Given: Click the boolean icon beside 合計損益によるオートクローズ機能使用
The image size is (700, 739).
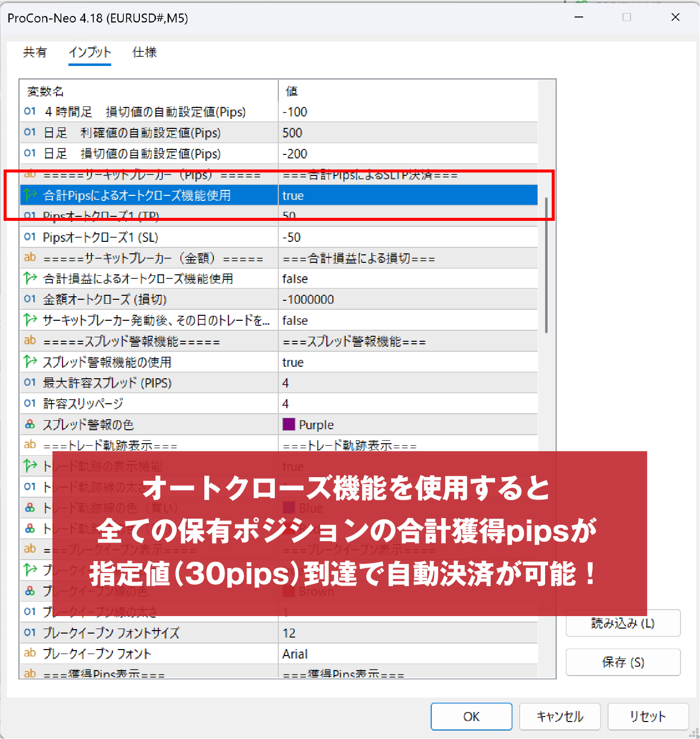Looking at the screenshot, I should [x=30, y=278].
